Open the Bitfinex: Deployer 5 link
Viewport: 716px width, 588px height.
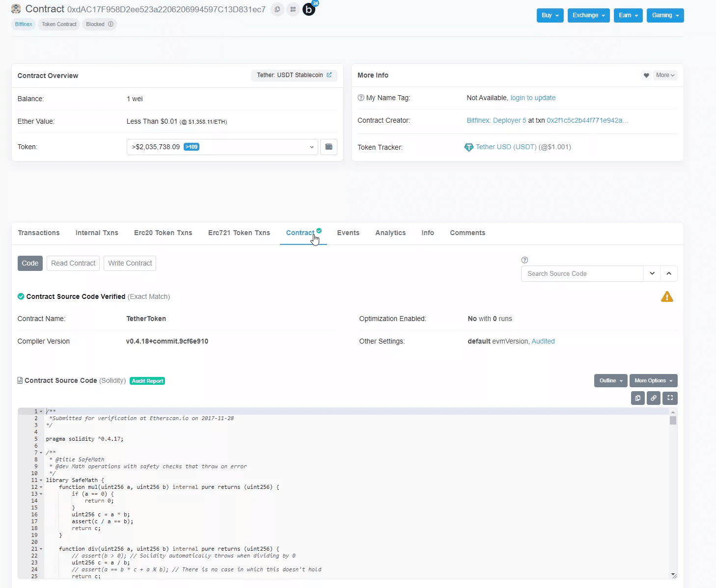(x=496, y=120)
